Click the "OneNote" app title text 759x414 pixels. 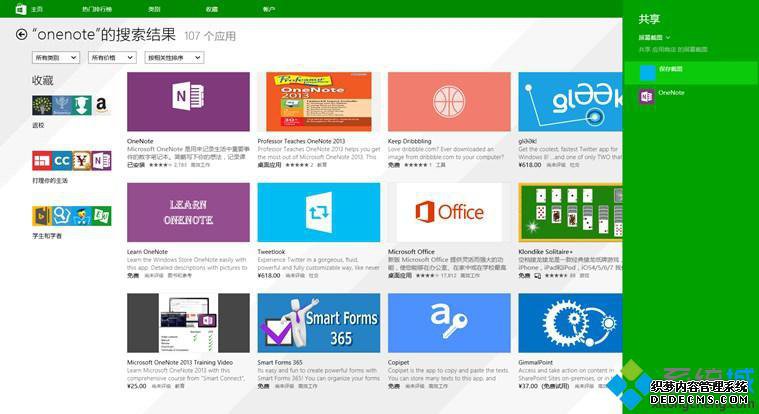pyautogui.click(x=140, y=141)
